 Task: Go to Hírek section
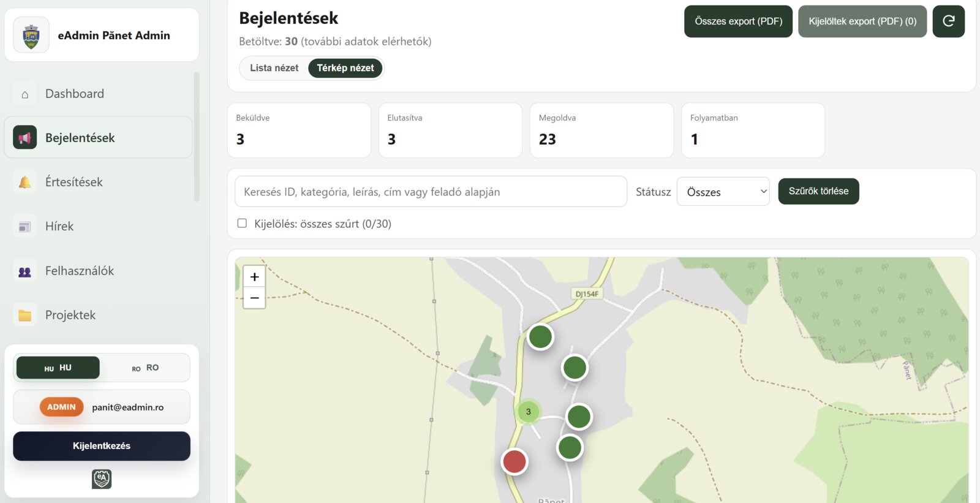coord(98,227)
